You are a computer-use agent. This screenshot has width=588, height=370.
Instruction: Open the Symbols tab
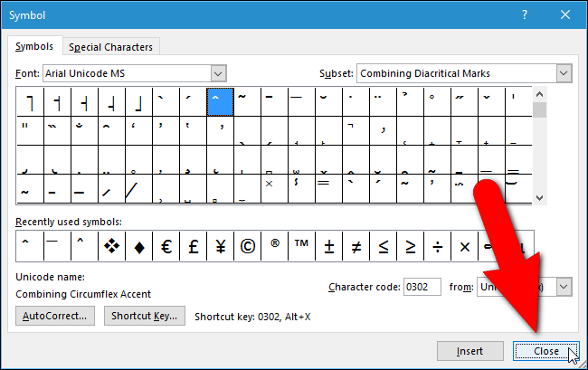pyautogui.click(x=36, y=46)
